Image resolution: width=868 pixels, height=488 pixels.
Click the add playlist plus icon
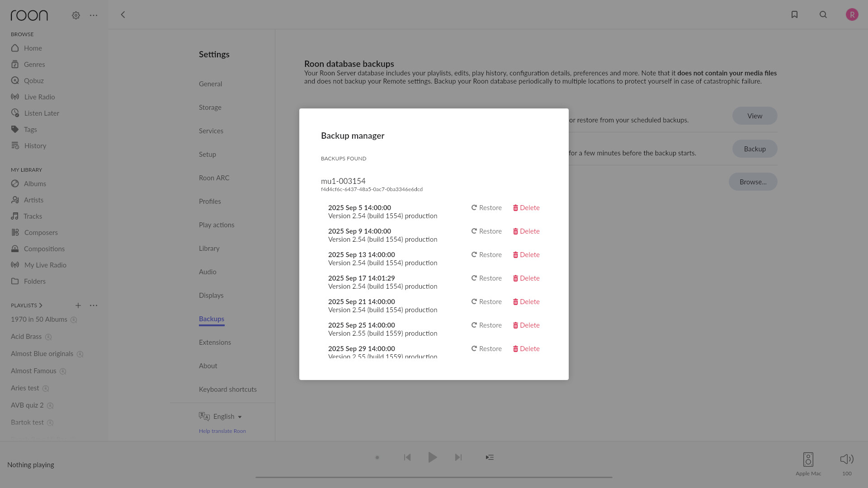78,305
